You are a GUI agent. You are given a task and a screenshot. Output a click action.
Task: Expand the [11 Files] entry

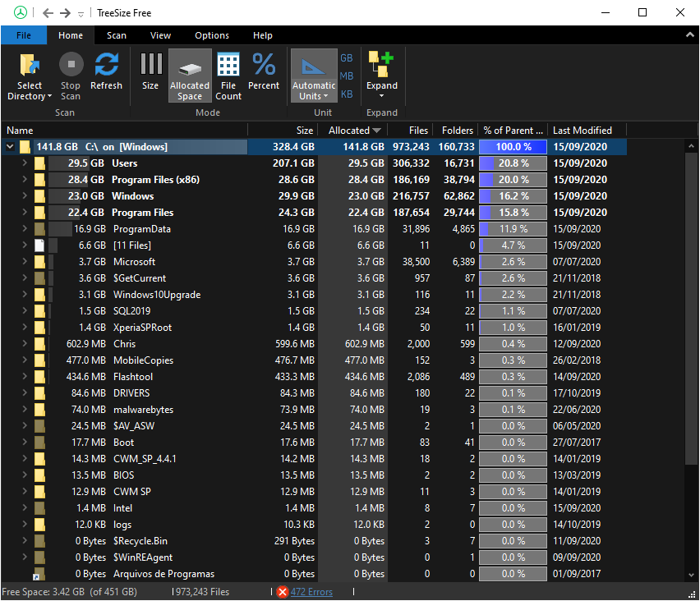tap(25, 245)
